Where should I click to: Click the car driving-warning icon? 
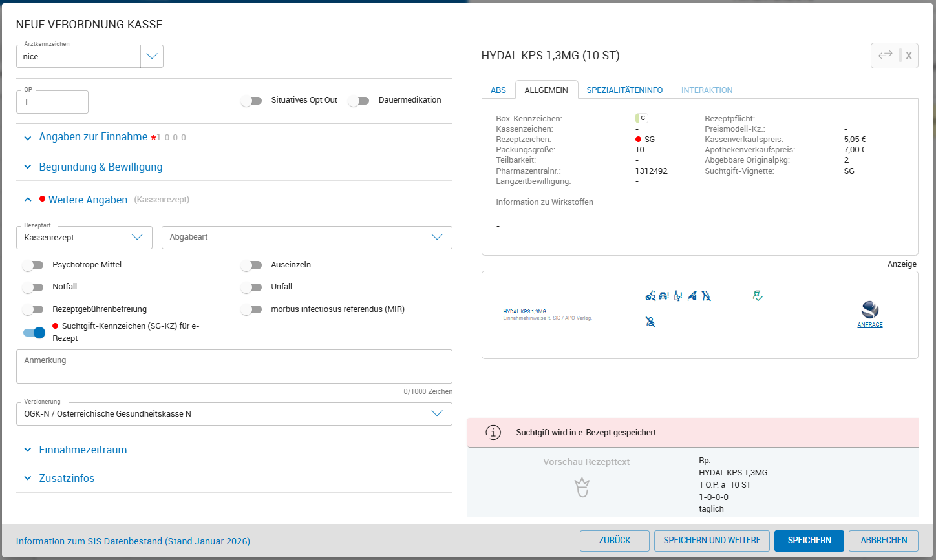(664, 296)
